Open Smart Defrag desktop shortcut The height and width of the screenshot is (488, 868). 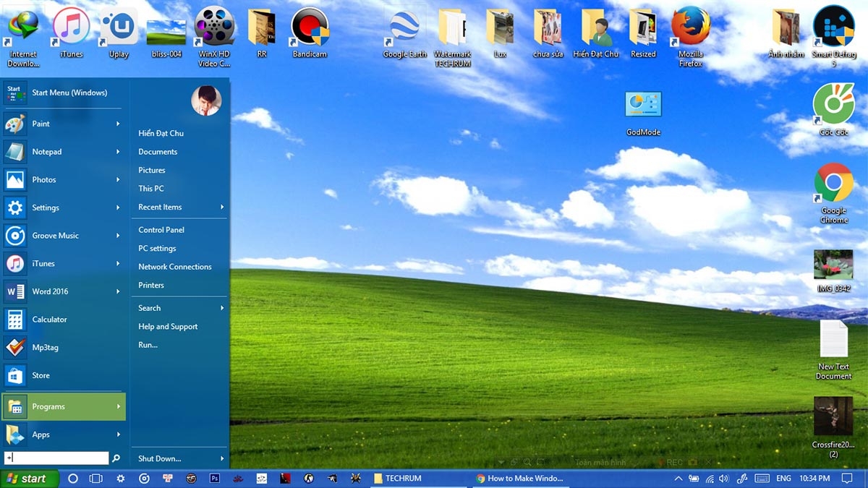[x=833, y=36]
